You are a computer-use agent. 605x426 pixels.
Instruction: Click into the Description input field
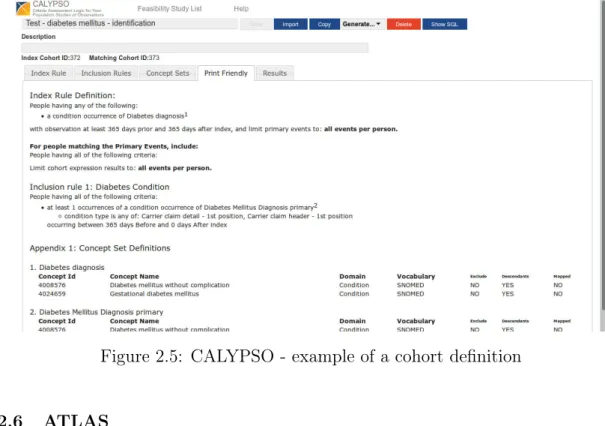[x=195, y=48]
